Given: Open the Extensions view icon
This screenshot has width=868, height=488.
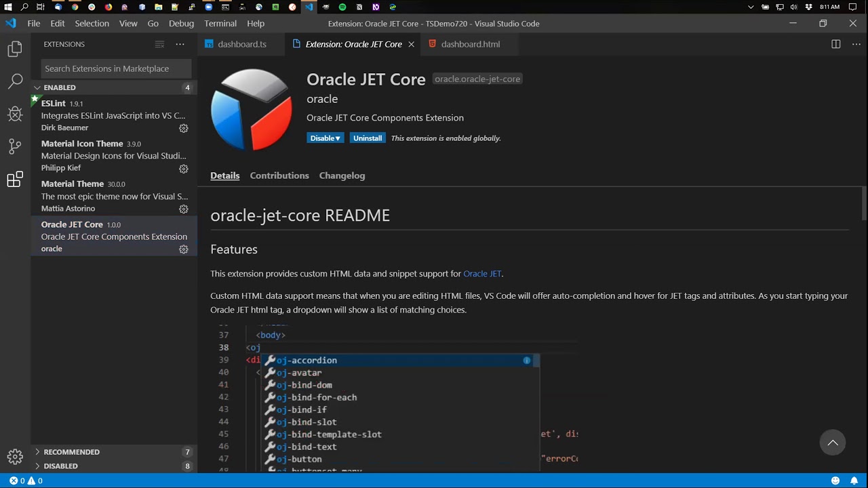Looking at the screenshot, I should tap(15, 180).
